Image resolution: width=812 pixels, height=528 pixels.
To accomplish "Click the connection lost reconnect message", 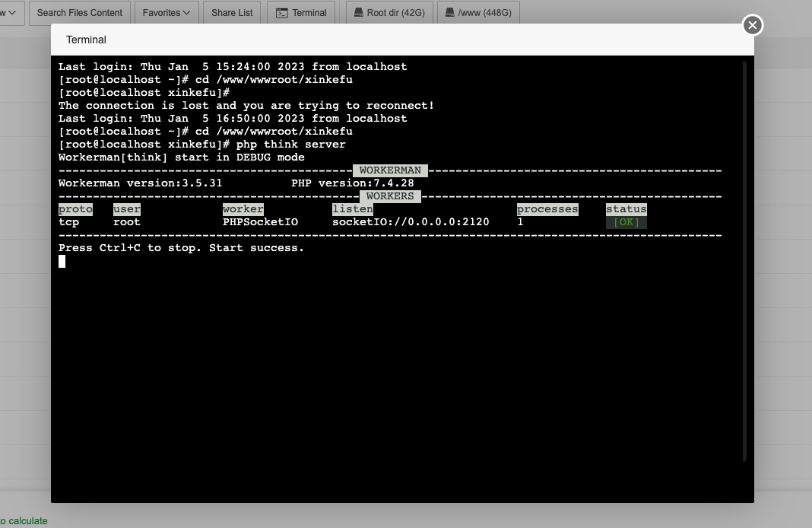I will point(246,106).
